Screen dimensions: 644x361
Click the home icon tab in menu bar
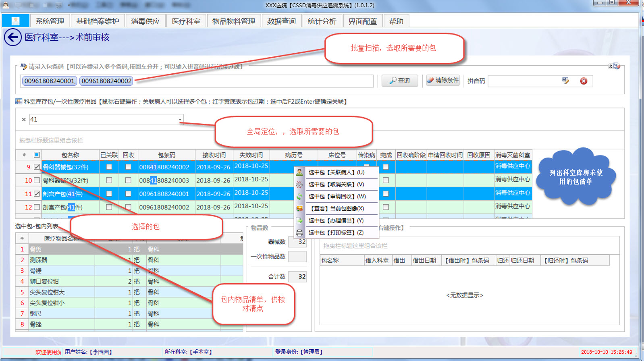click(16, 21)
